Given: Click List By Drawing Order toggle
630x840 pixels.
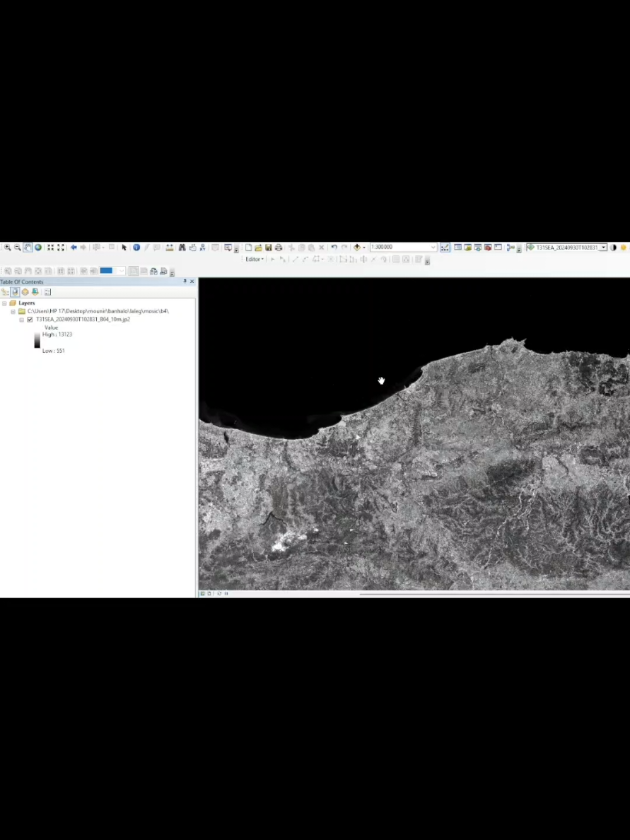Looking at the screenshot, I should pos(6,292).
